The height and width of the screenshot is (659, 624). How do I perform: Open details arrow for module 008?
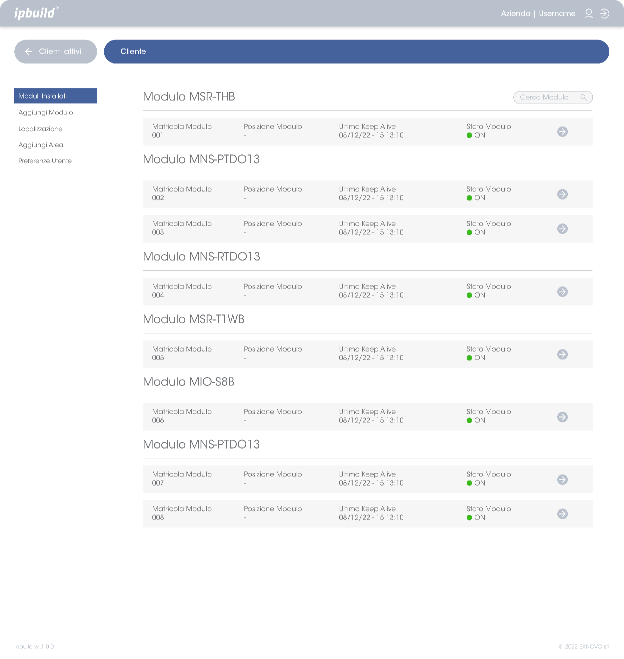pyautogui.click(x=562, y=514)
